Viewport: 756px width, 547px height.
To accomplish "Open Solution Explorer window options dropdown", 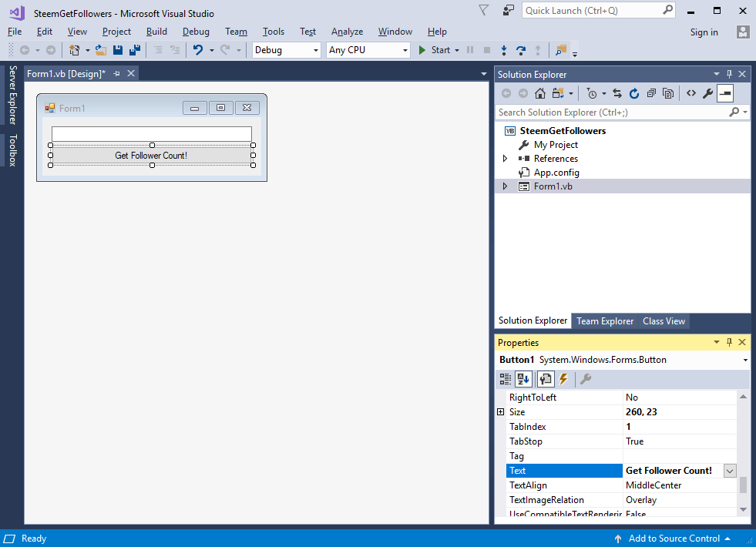I will [x=717, y=74].
